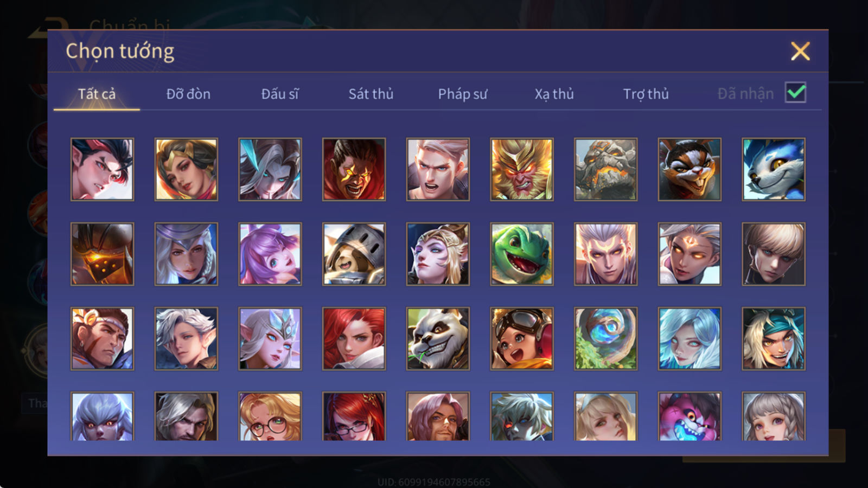Pick the goggles-wearing pilot kid hero
The height and width of the screenshot is (488, 868).
tap(522, 339)
